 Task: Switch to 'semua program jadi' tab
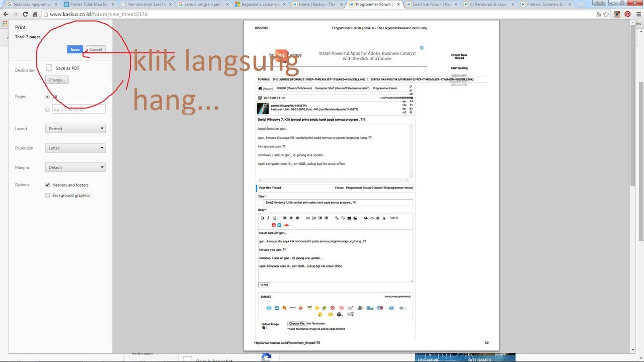pos(202,4)
